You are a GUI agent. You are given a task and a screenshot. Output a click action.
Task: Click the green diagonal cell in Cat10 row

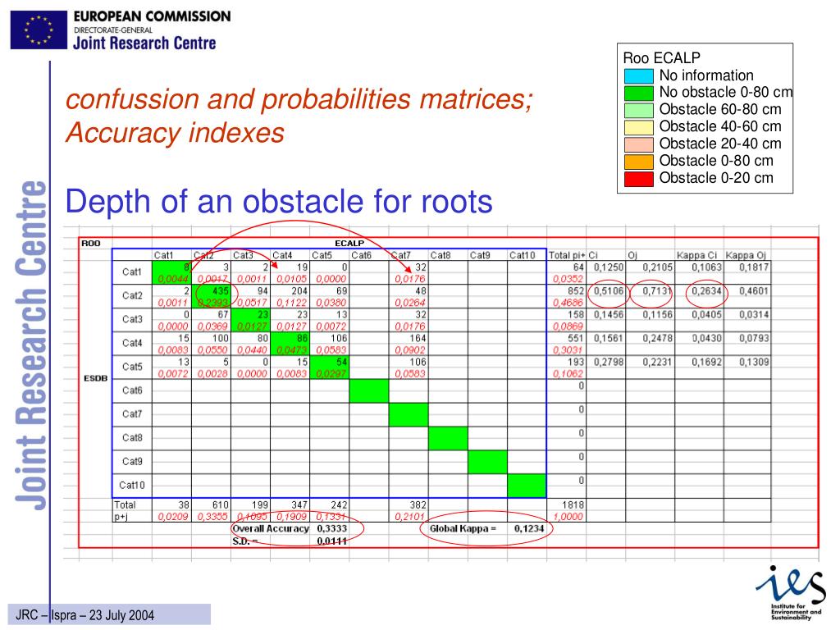pyautogui.click(x=527, y=486)
